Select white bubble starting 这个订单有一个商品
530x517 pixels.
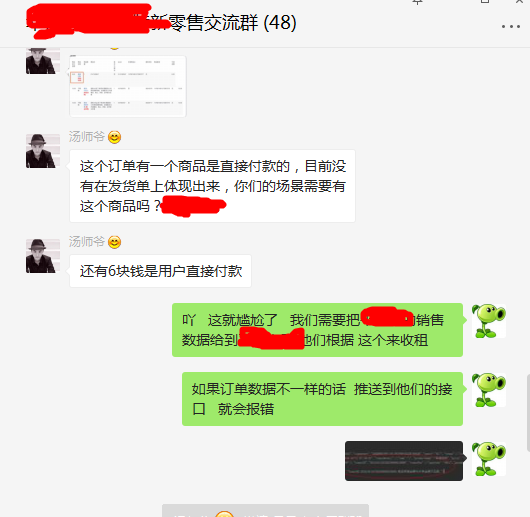coord(212,186)
